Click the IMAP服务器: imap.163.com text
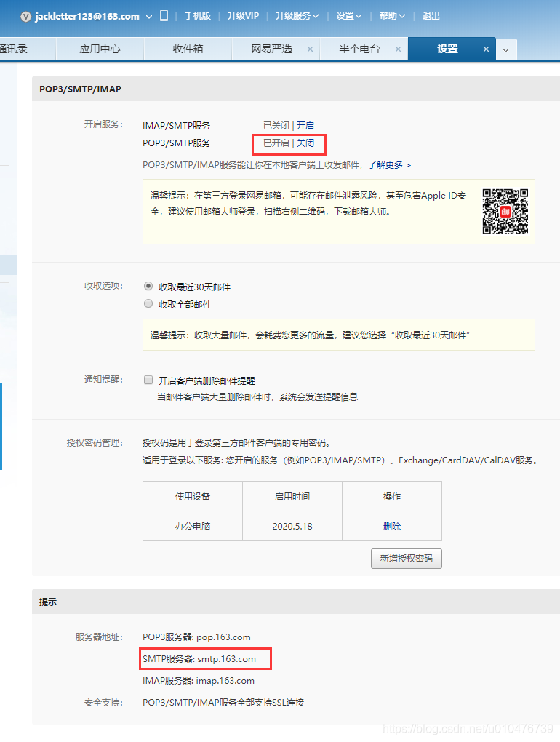The image size is (560, 742). click(199, 680)
